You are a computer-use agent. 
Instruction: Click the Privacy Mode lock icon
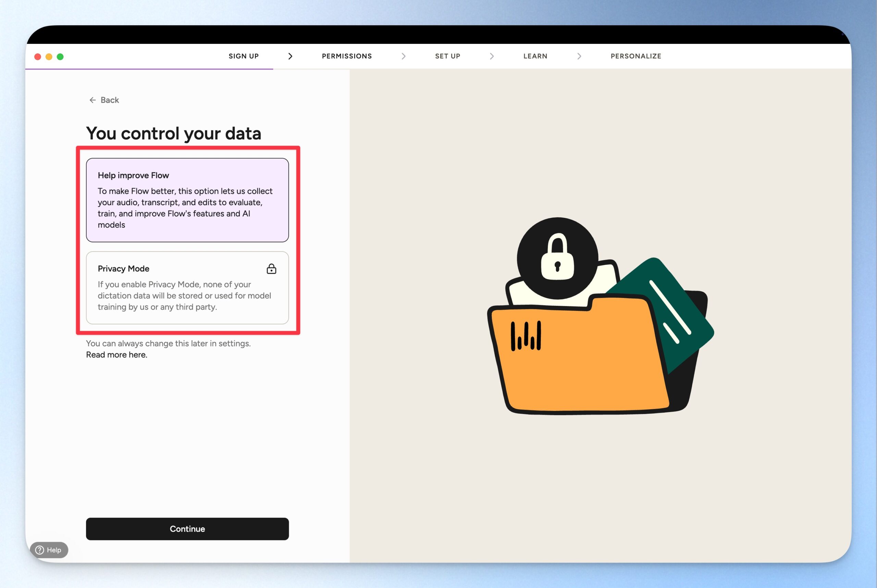click(x=271, y=269)
